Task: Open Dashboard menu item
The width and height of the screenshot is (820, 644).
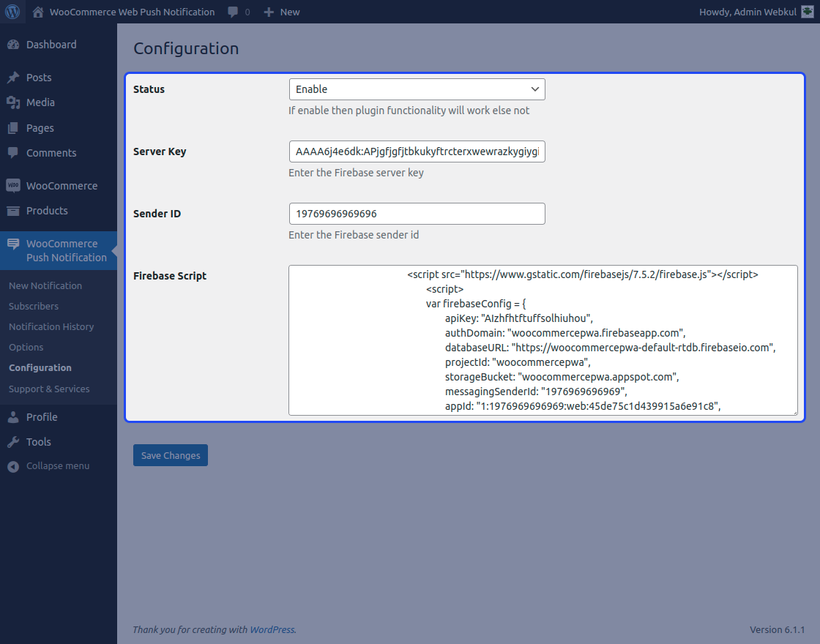Action: (51, 45)
